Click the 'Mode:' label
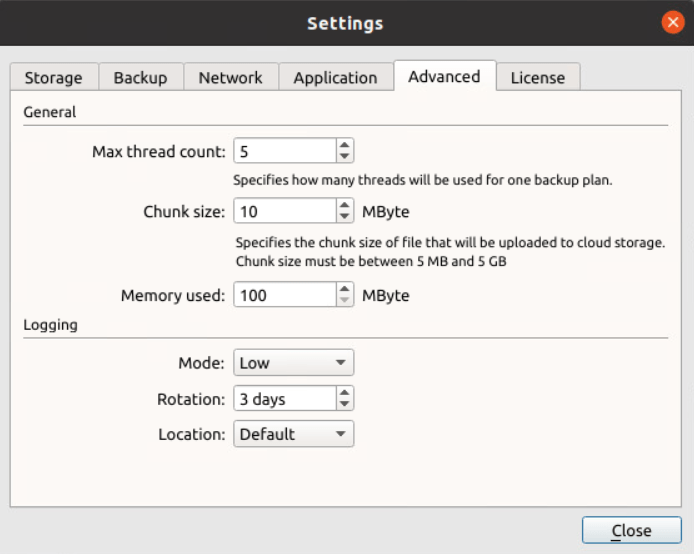The width and height of the screenshot is (694, 554). click(x=201, y=363)
